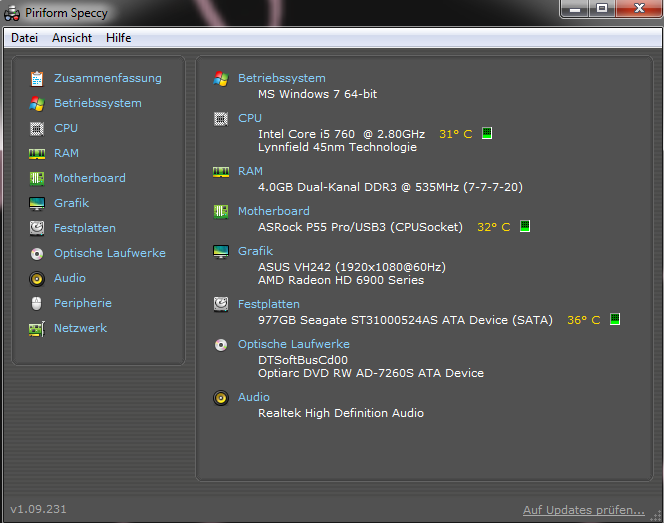This screenshot has width=664, height=523.
Task: Click the Realtek High Definition Audio text
Action: click(341, 413)
